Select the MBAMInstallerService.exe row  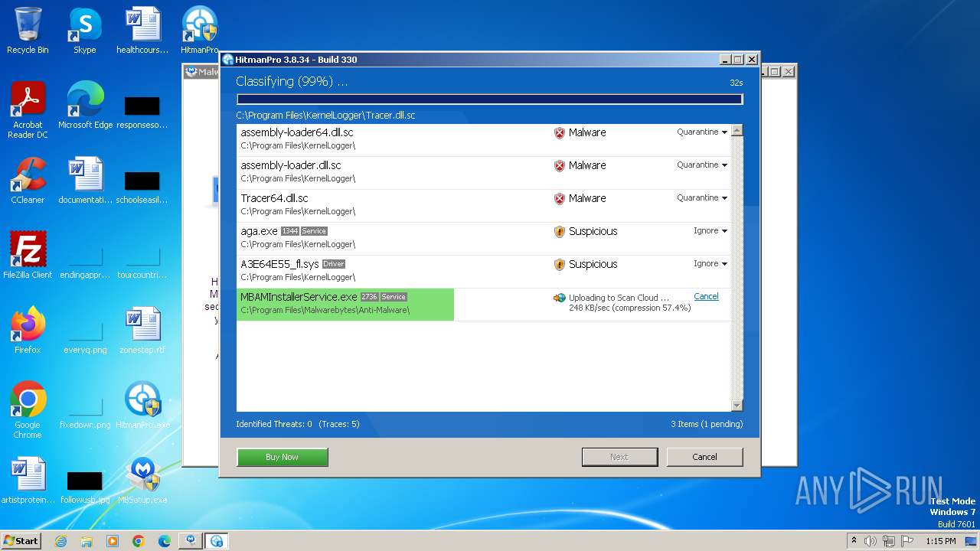(484, 305)
